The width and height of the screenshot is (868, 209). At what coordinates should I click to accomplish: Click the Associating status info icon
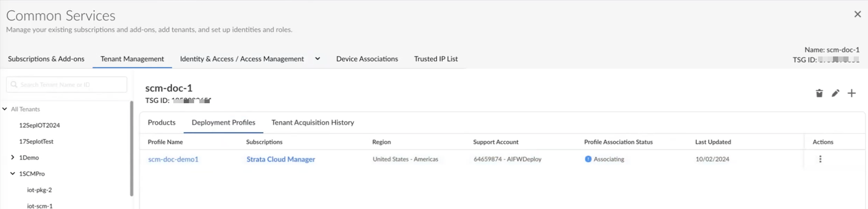588,159
